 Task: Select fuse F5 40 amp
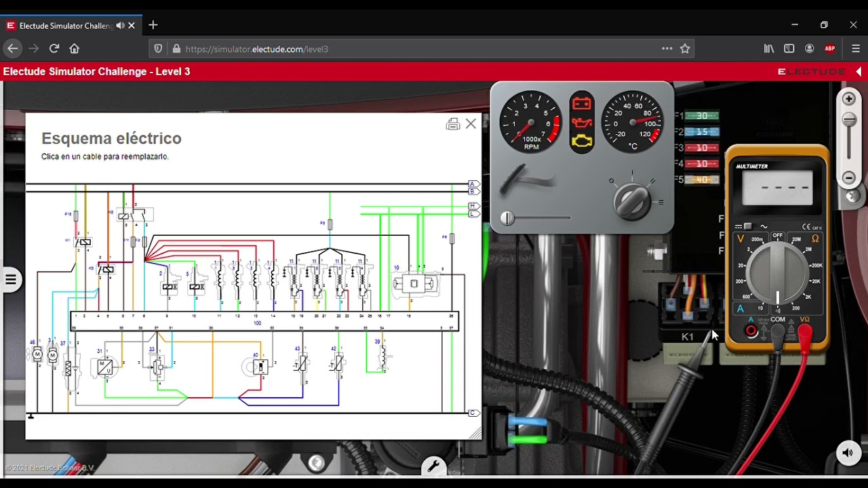701,180
